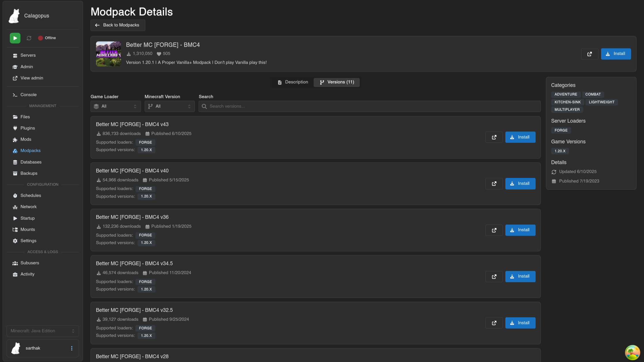Click the Calagopus fox logo
Screen dimensions: 644x362
14,16
